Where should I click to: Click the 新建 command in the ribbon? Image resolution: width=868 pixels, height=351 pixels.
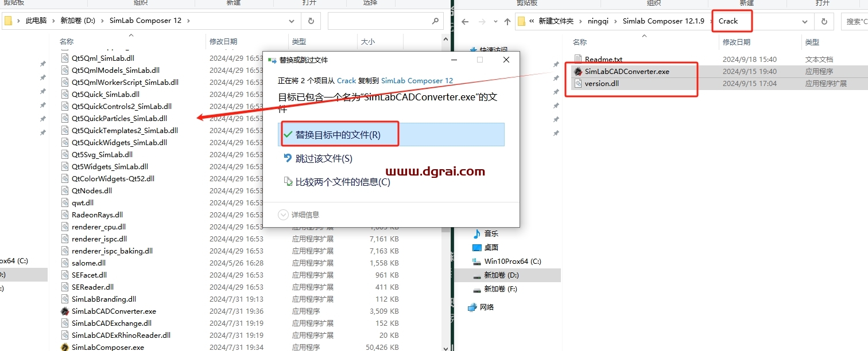[235, 3]
